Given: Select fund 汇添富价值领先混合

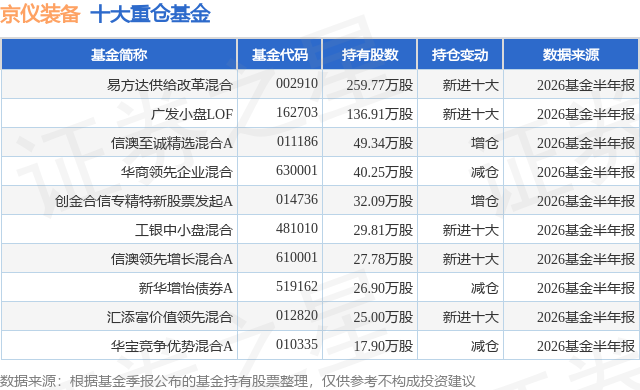Looking at the screenshot, I should pos(170,317).
